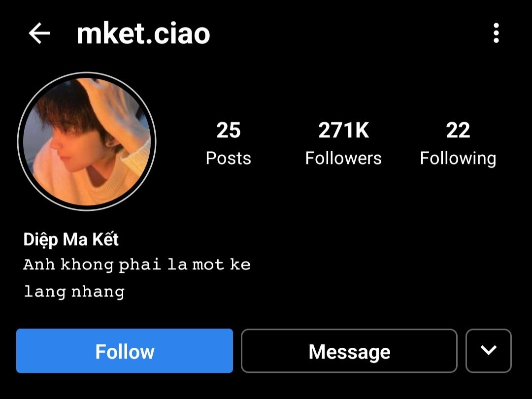Send a message via the Message button

coord(349,351)
